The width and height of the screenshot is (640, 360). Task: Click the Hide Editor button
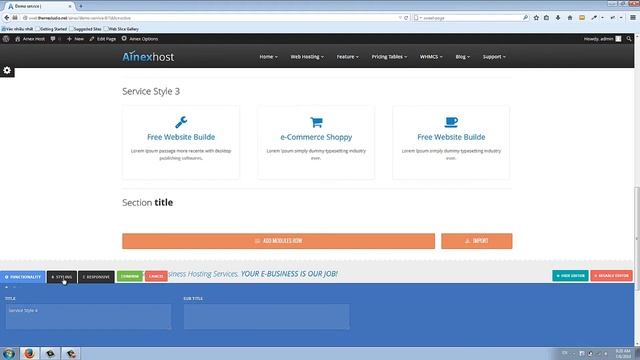(x=570, y=276)
